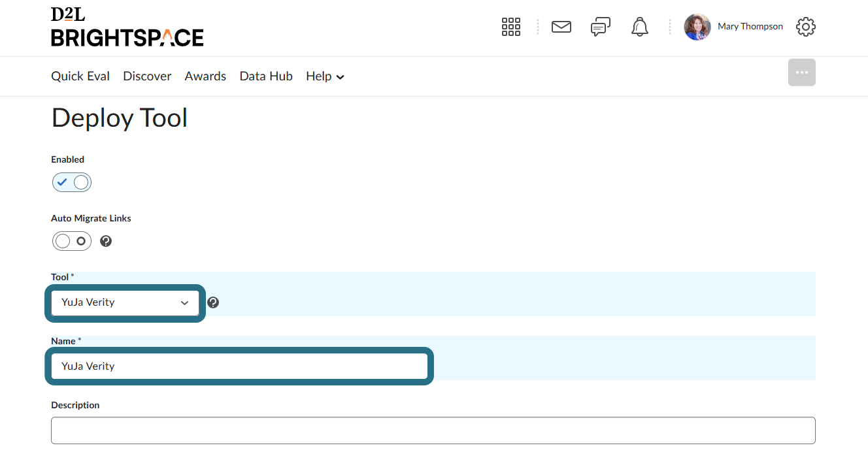Turn on Auto Migrate Links switch
868x454 pixels.
tap(72, 241)
